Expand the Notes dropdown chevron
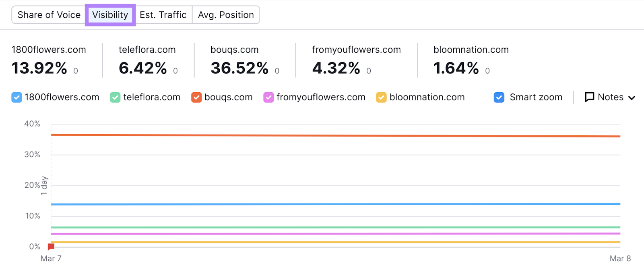 tap(632, 98)
